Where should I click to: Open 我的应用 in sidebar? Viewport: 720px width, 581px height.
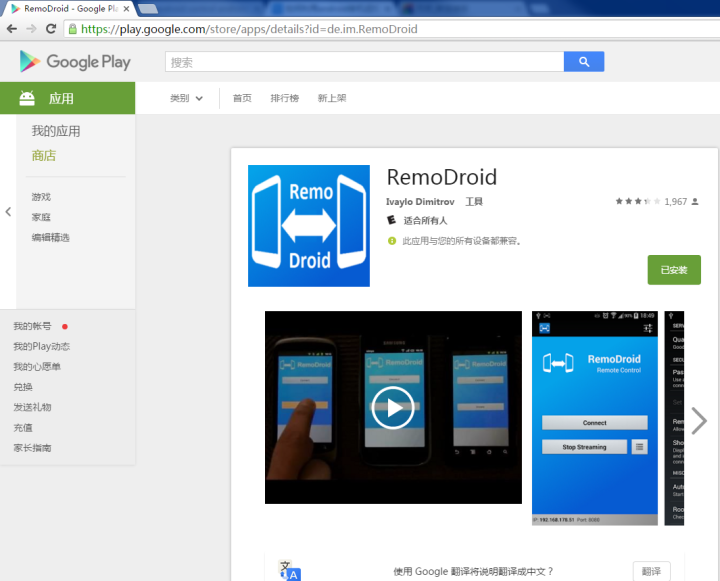pos(56,131)
